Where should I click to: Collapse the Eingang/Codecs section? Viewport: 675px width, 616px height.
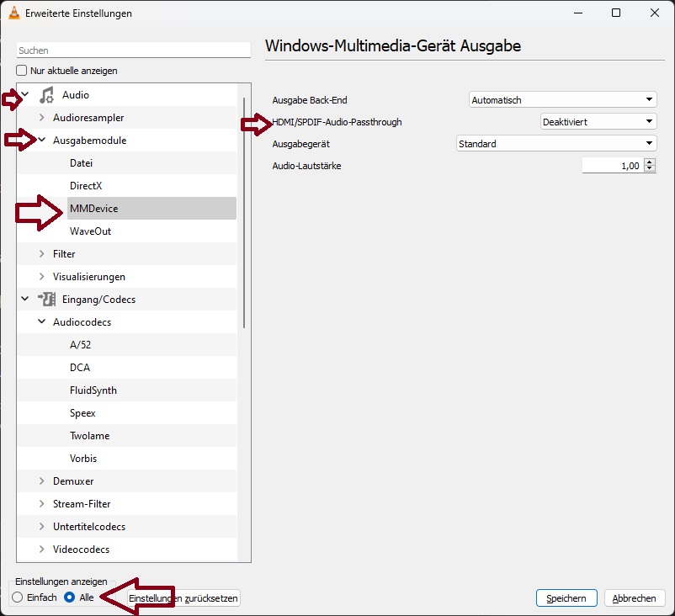[x=25, y=299]
